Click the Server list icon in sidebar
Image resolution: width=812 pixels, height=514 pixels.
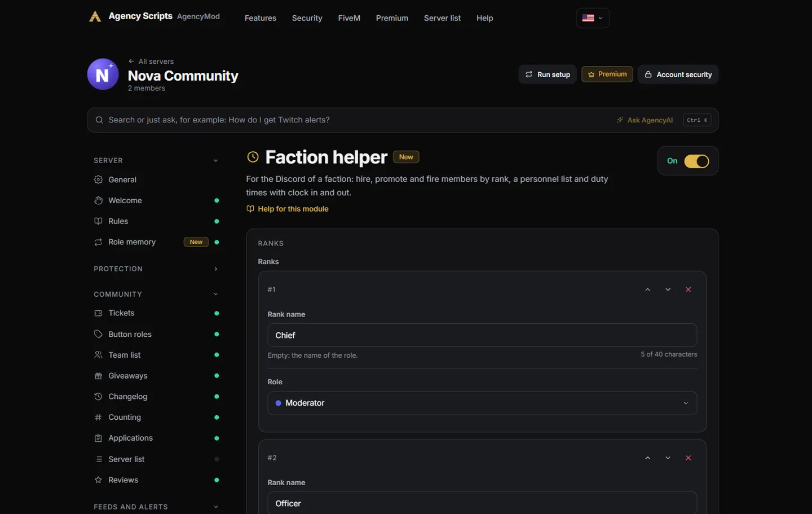click(x=98, y=459)
